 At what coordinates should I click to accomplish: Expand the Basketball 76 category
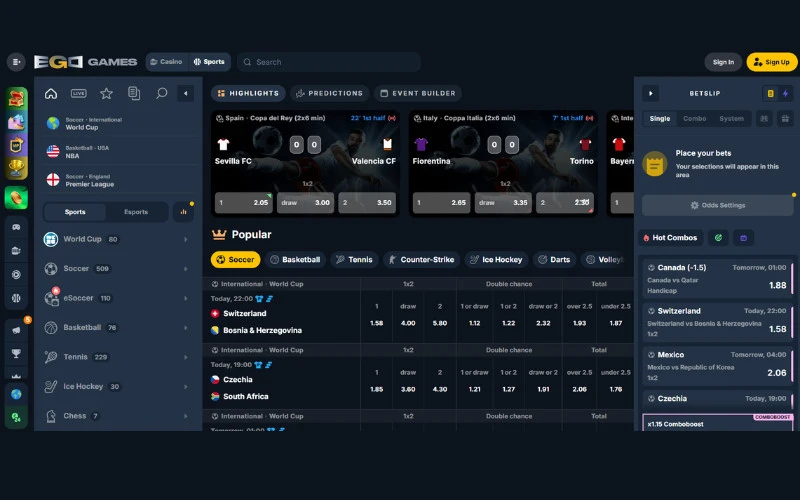coord(118,328)
